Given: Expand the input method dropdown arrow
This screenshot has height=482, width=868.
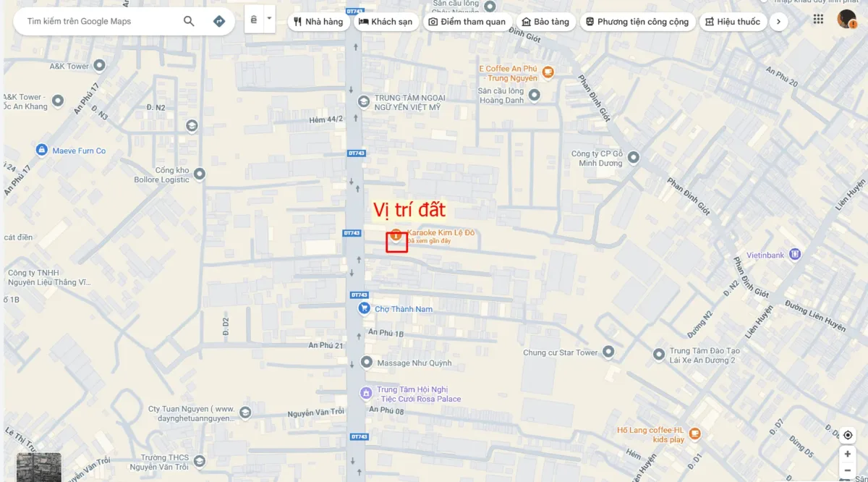Looking at the screenshot, I should click(x=269, y=19).
